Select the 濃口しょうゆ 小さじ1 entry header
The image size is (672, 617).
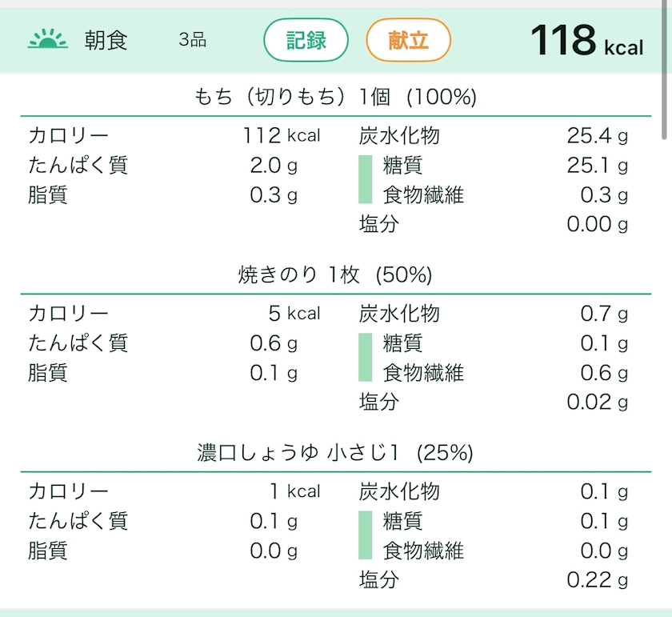(336, 453)
